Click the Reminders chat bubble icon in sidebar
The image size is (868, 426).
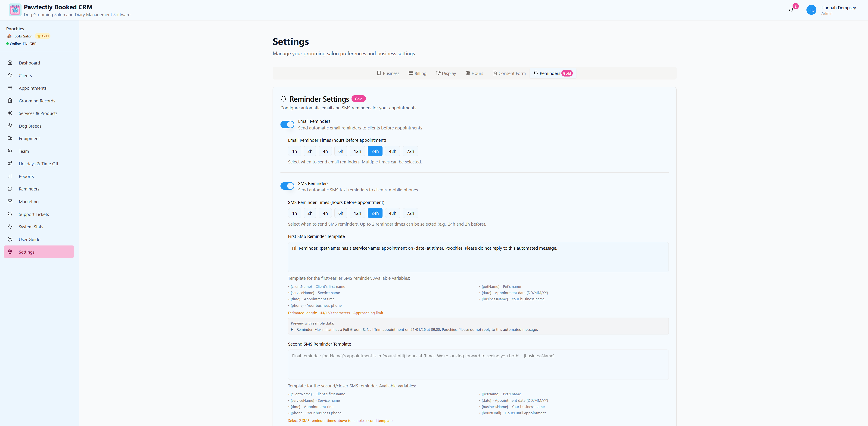point(10,189)
